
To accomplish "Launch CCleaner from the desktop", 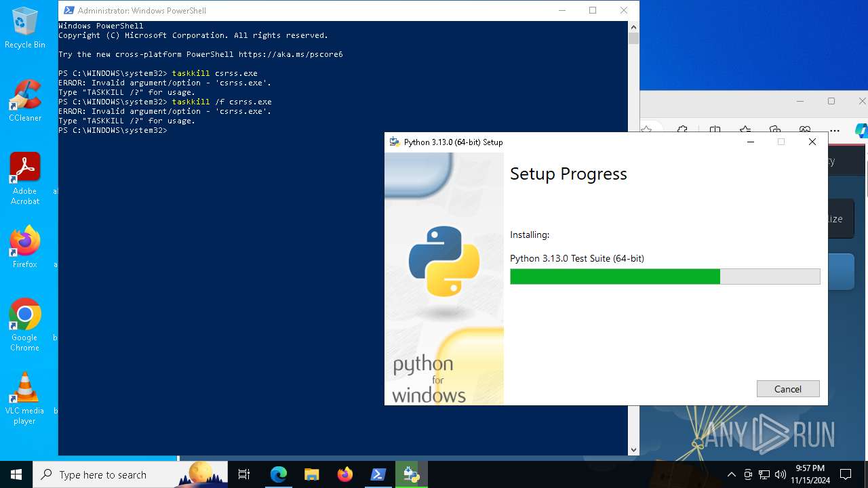I will click(x=25, y=100).
